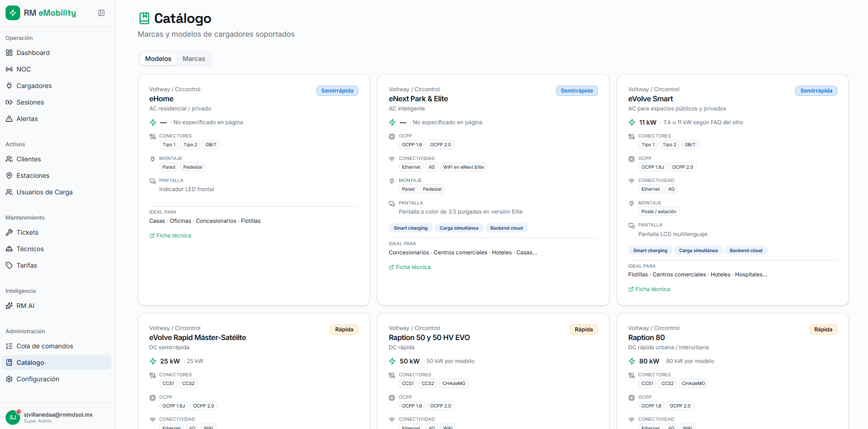Viewport: 868px width, 429px height.
Task: Click Raption 80 model title
Action: coord(647,338)
